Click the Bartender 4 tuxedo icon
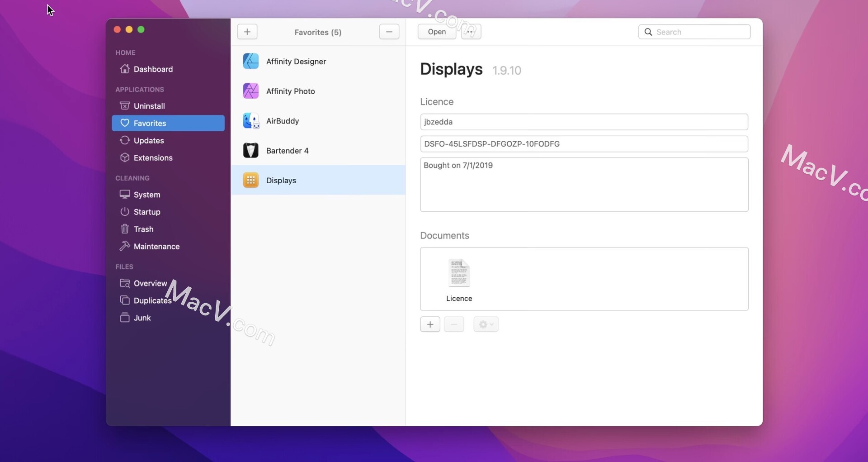 pos(251,150)
